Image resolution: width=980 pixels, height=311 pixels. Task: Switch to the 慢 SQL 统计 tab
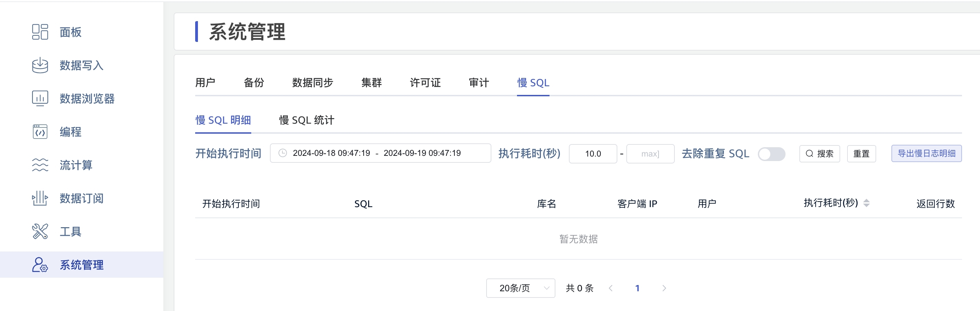pos(306,120)
